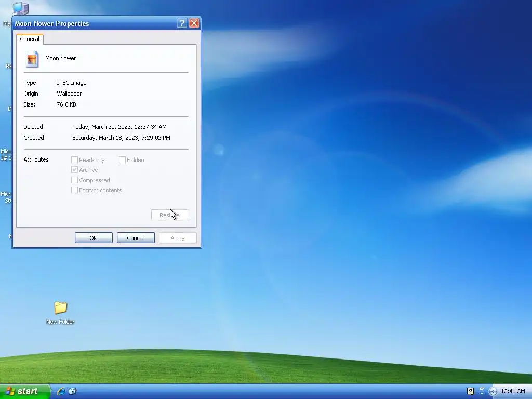Click the 76.0 KB size value
This screenshot has height=399, width=532.
(66, 104)
